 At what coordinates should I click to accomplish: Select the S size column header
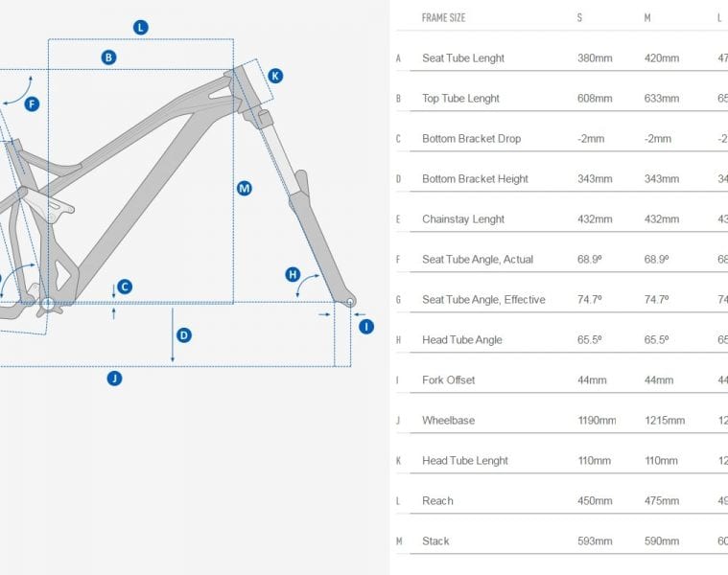579,18
